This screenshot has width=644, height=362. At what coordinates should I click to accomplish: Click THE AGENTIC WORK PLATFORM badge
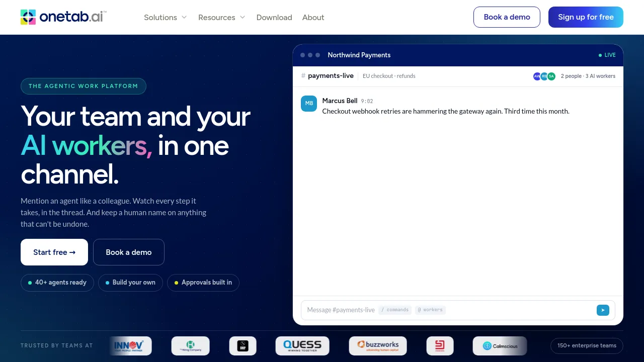84,86
